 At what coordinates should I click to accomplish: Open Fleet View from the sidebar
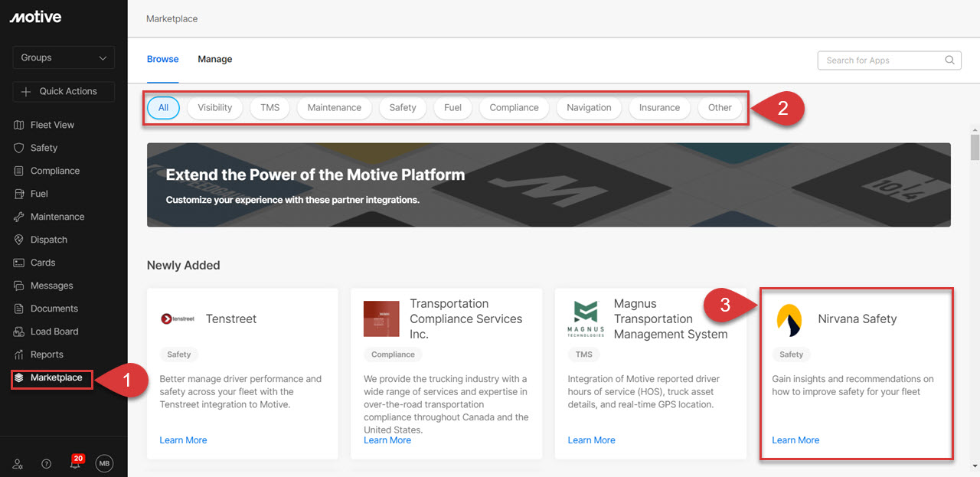(x=52, y=125)
